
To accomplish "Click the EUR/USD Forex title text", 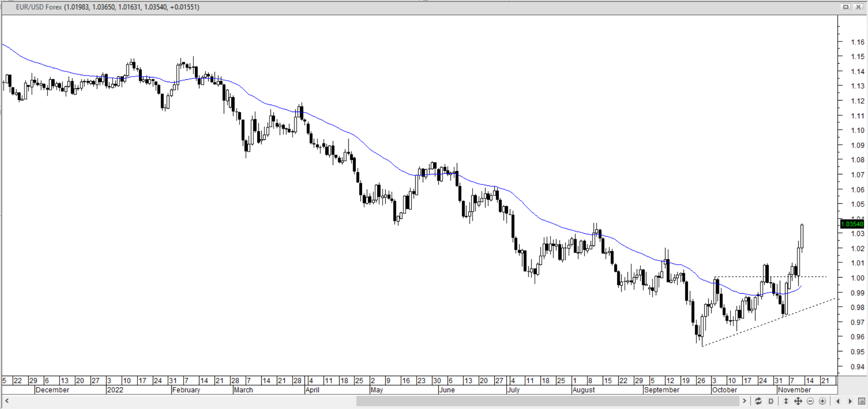I will pyautogui.click(x=39, y=7).
